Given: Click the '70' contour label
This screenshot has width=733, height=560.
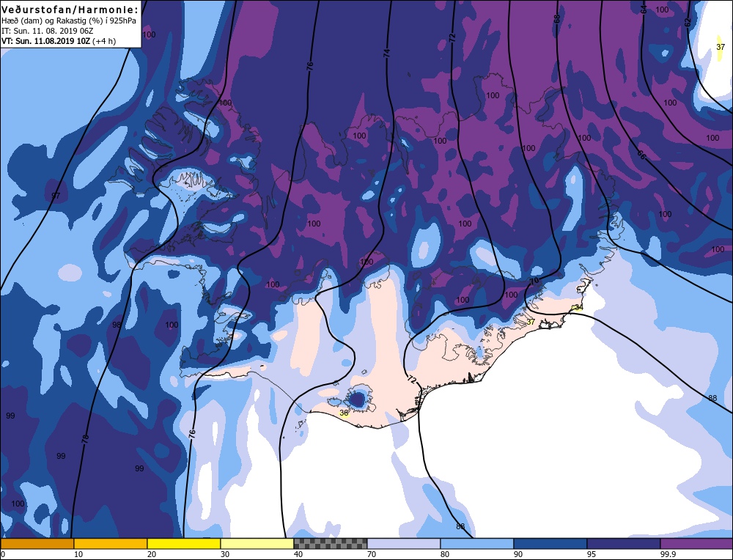Looking at the screenshot, I should (534, 281).
